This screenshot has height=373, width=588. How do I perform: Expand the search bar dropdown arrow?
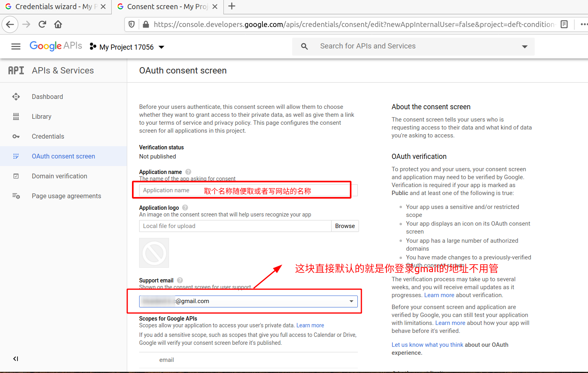(x=525, y=46)
